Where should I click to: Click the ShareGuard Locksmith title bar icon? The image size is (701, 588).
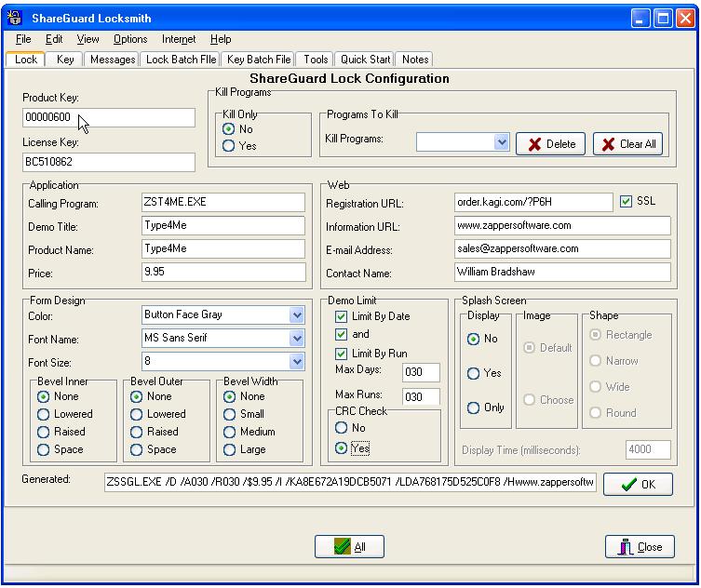tap(15, 18)
